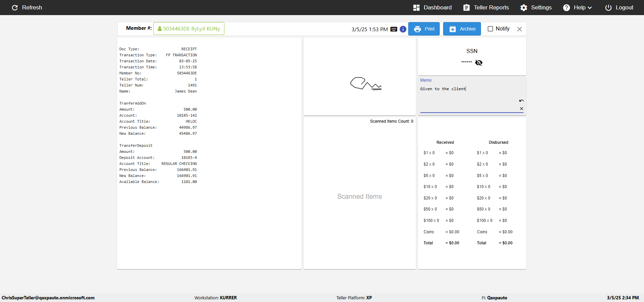Click the Member # label
The height and width of the screenshot is (302, 644).
[139, 28]
